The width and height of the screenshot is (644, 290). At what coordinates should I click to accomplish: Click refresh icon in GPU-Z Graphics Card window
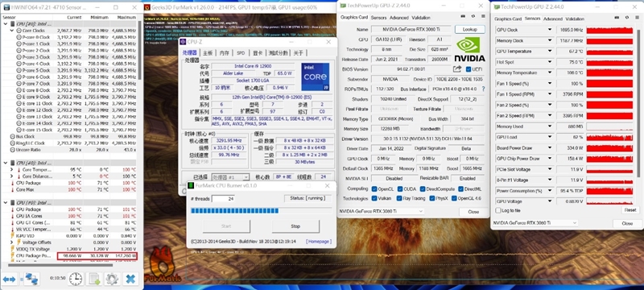click(x=473, y=16)
